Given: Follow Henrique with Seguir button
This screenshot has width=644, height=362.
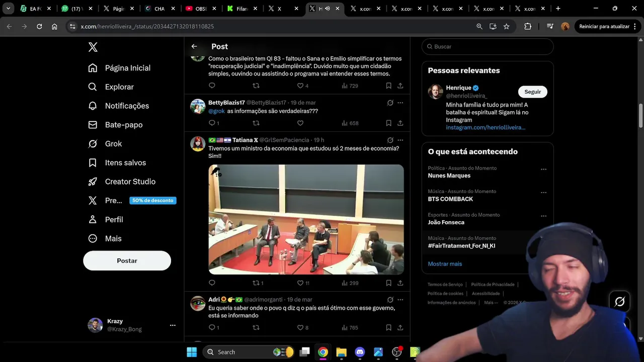Looking at the screenshot, I should [532, 92].
